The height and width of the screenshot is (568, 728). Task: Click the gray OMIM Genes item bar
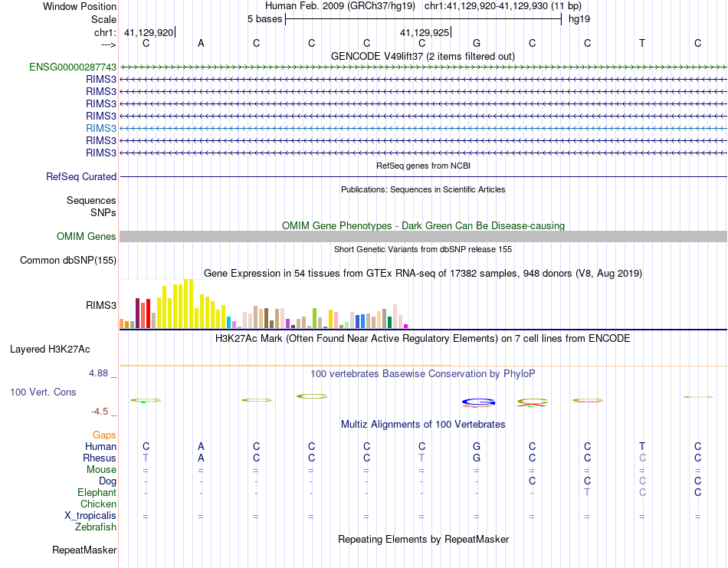pos(423,236)
